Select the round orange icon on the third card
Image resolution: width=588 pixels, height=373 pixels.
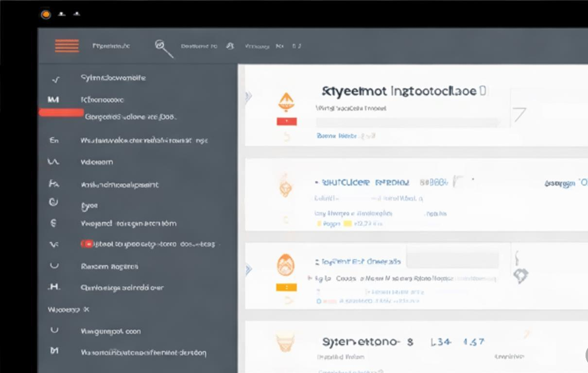coord(285,266)
